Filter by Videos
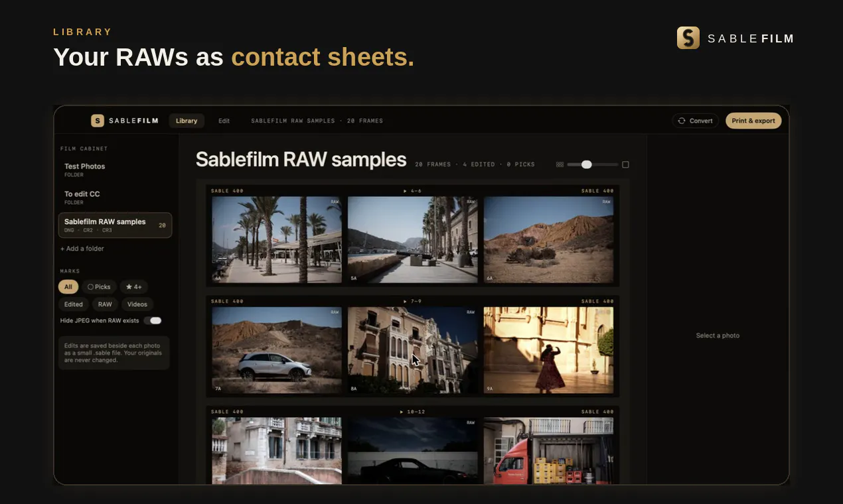This screenshot has height=504, width=843. [x=137, y=304]
